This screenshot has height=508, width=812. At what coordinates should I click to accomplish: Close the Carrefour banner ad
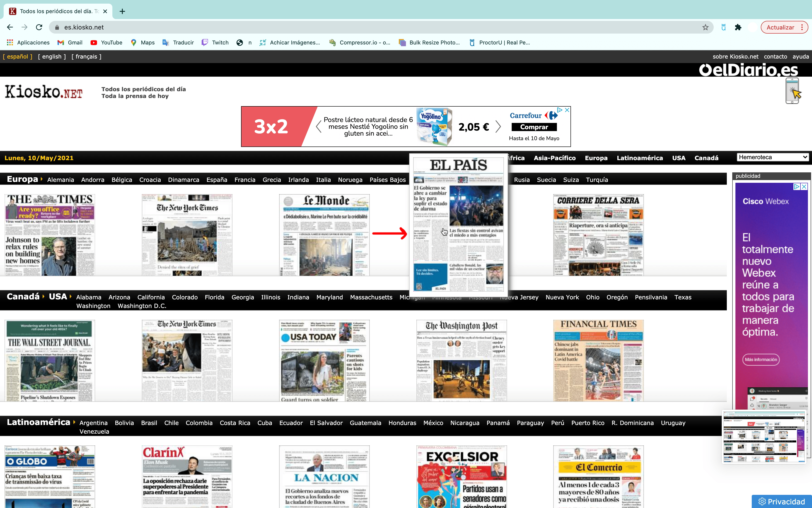pyautogui.click(x=567, y=110)
